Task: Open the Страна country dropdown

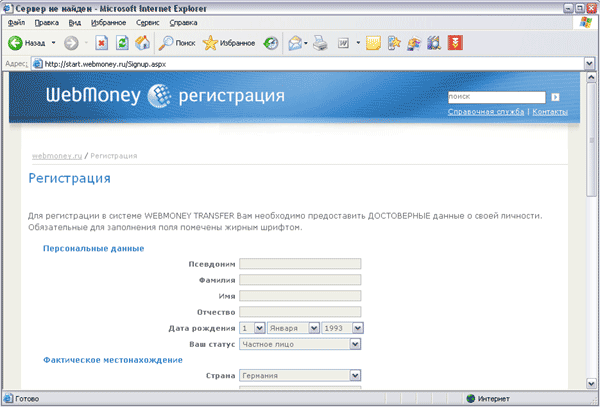Action: [300, 375]
